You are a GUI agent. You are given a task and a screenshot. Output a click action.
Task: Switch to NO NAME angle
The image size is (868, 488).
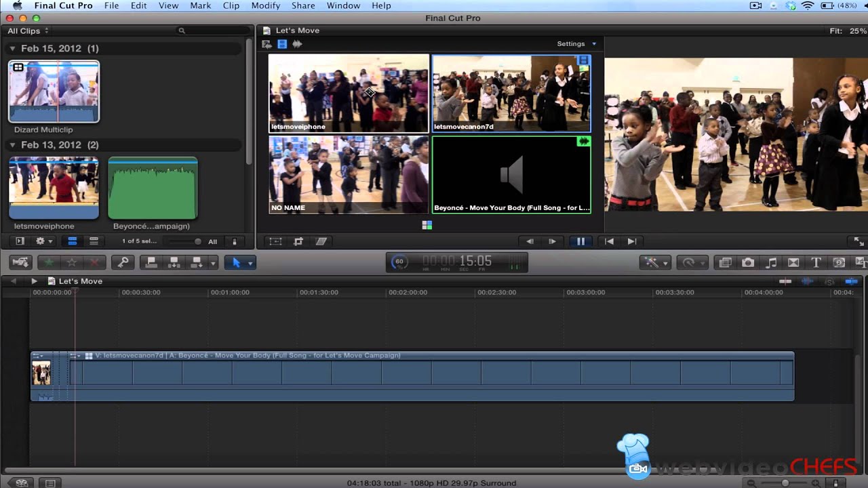[349, 174]
